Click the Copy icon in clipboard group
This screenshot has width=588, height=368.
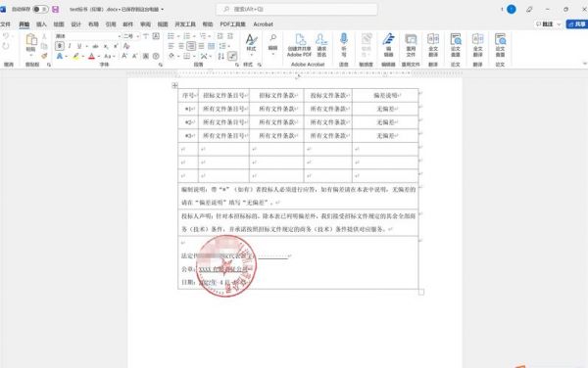[44, 46]
